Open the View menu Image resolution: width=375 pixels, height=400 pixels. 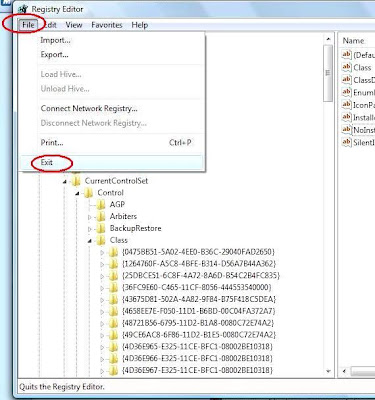(74, 25)
